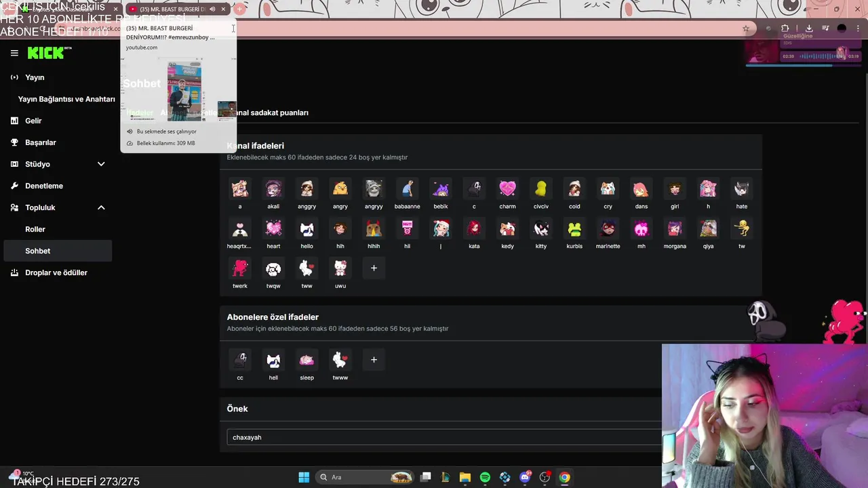
Task: Select the 'kata' emote
Action: [474, 228]
